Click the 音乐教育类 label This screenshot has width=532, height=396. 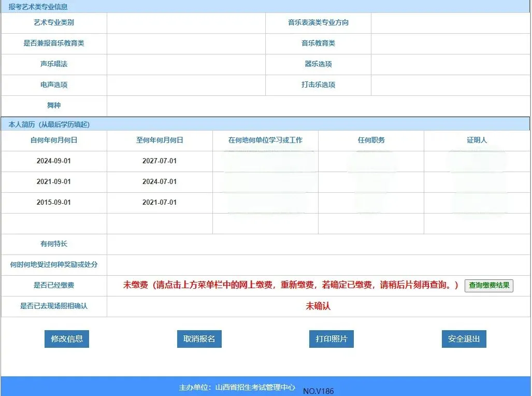(318, 43)
